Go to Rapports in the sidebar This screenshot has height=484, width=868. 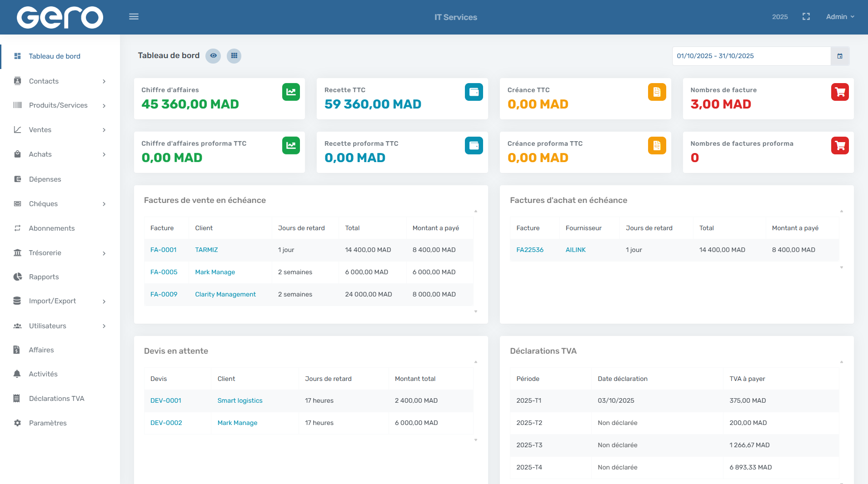(x=44, y=277)
